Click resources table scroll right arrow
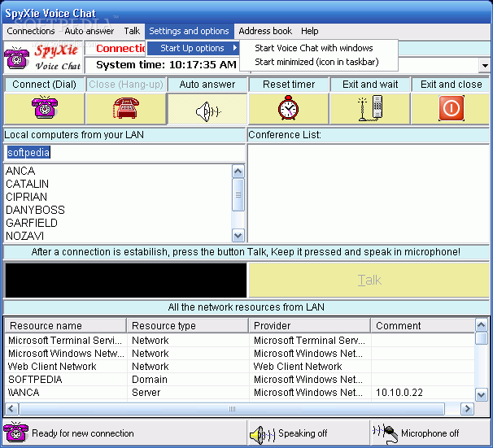The width and height of the screenshot is (493, 448). [467, 409]
